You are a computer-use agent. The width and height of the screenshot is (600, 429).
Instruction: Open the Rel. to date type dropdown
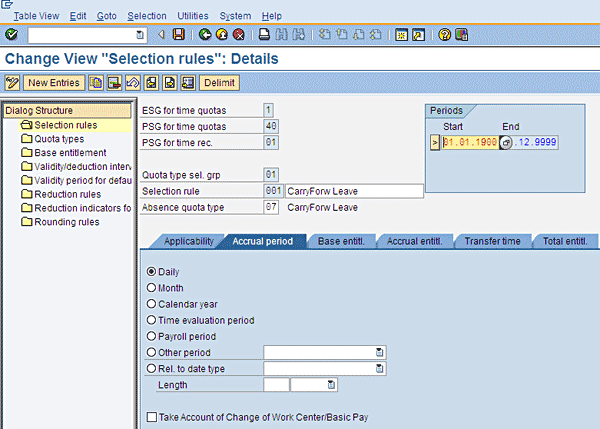click(x=379, y=369)
